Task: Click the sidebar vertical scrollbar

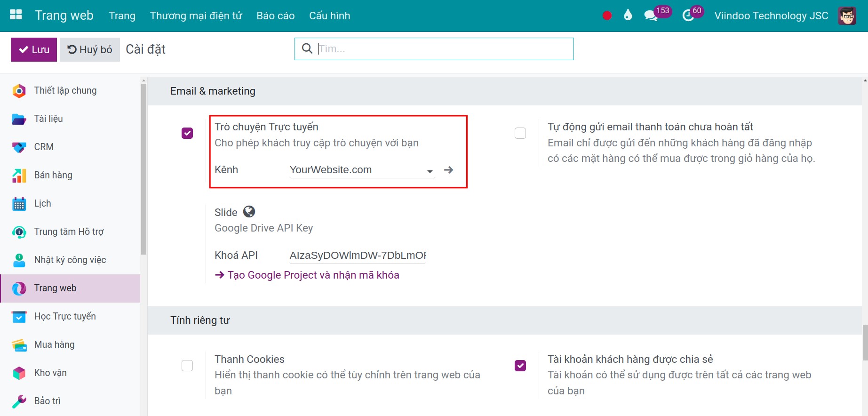Action: point(143,169)
